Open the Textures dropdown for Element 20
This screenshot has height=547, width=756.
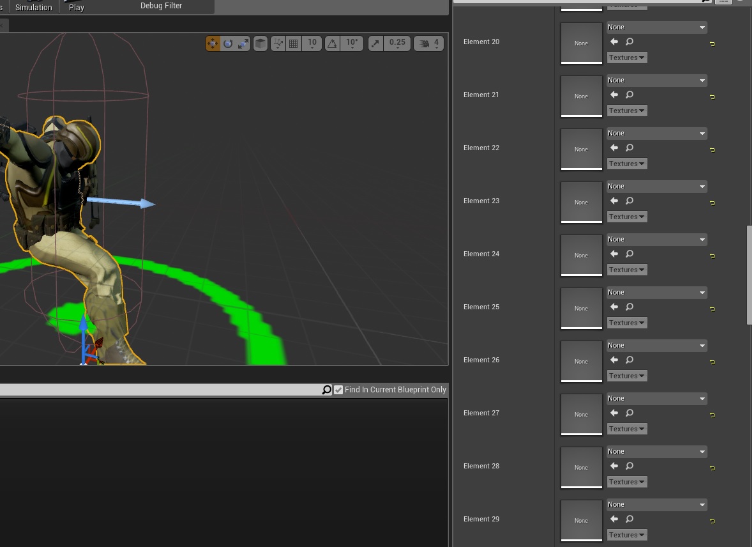click(627, 58)
